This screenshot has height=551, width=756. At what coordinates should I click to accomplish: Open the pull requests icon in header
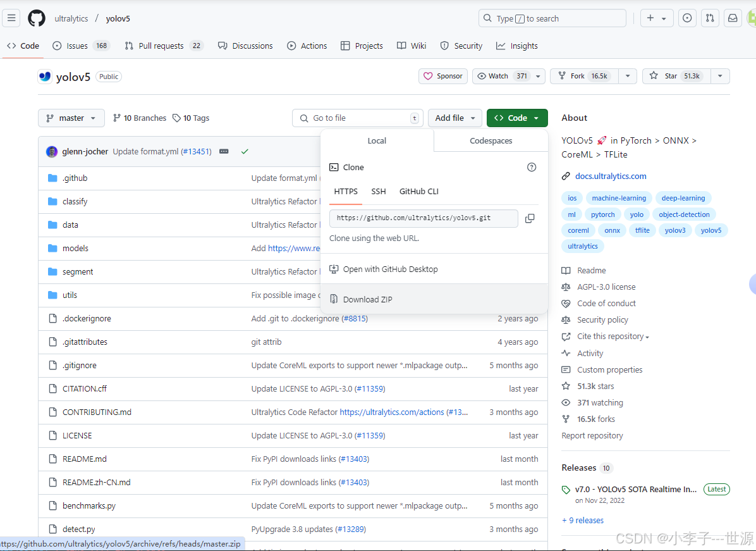tap(710, 18)
